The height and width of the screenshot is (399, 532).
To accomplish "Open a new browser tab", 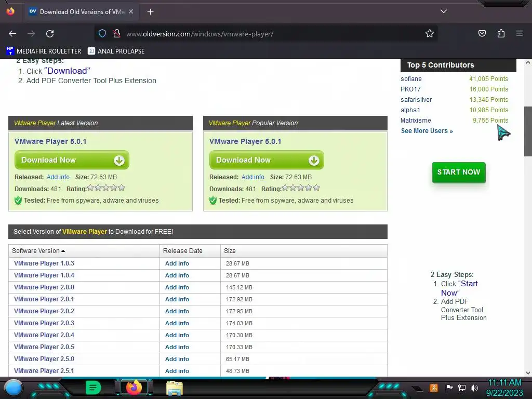I will (x=150, y=12).
